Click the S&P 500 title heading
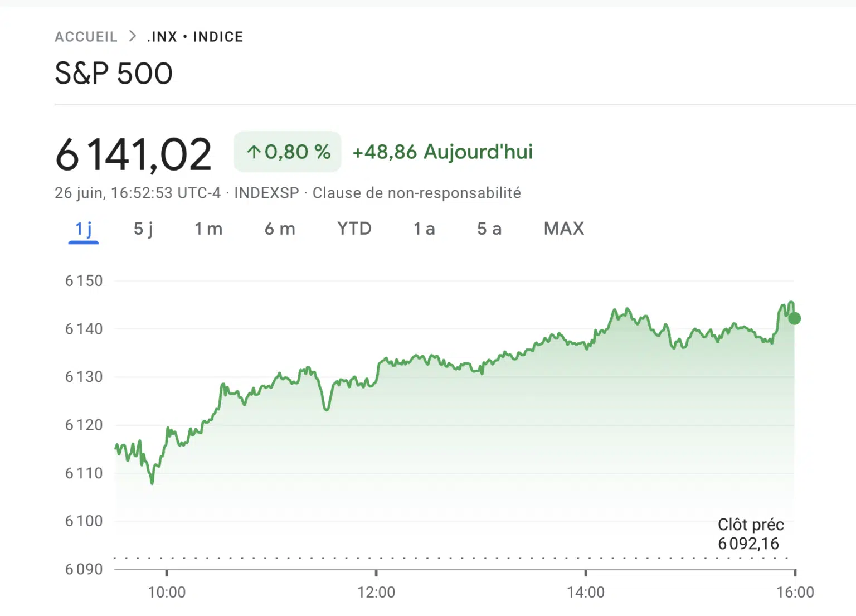 114,74
